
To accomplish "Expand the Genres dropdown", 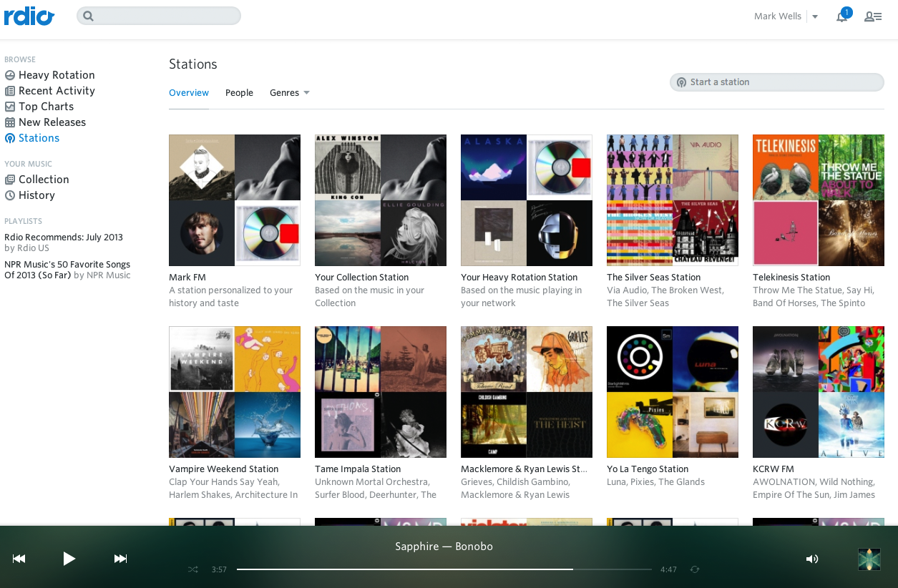I will point(289,93).
